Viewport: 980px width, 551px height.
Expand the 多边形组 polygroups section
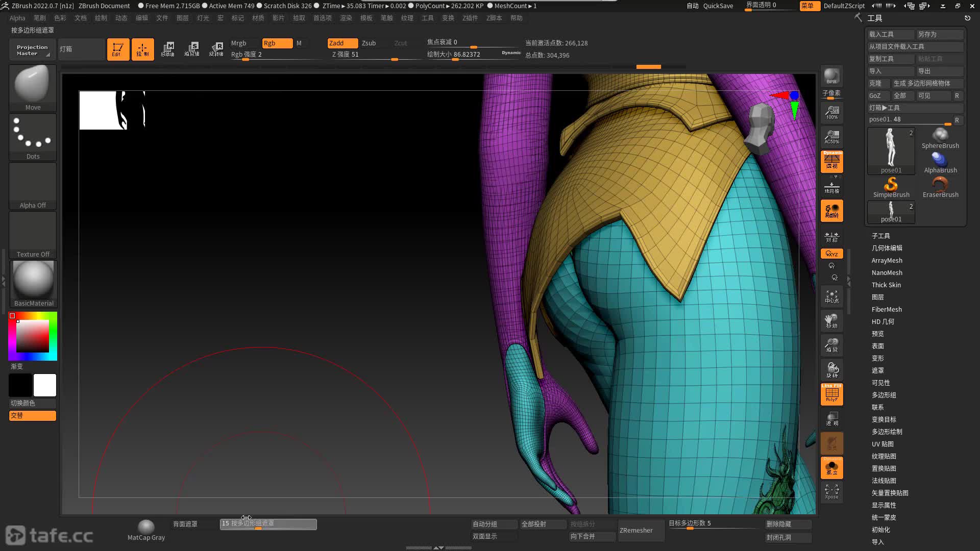(884, 395)
